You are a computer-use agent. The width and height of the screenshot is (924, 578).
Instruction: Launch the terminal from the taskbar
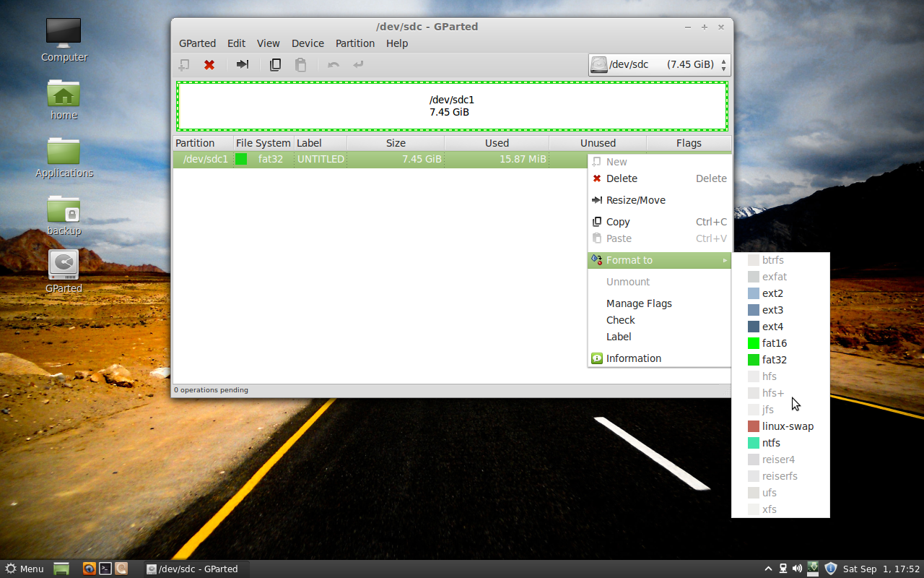[105, 569]
